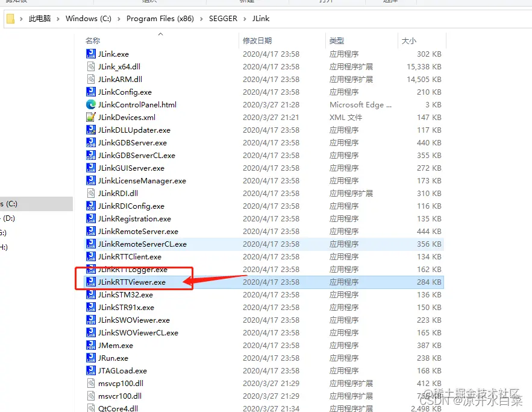Sort files by 修改日期 column header

(257, 41)
